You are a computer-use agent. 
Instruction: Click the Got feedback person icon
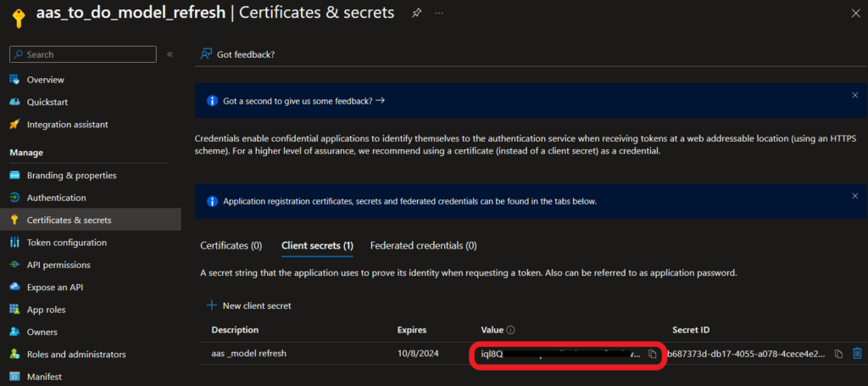pyautogui.click(x=206, y=54)
